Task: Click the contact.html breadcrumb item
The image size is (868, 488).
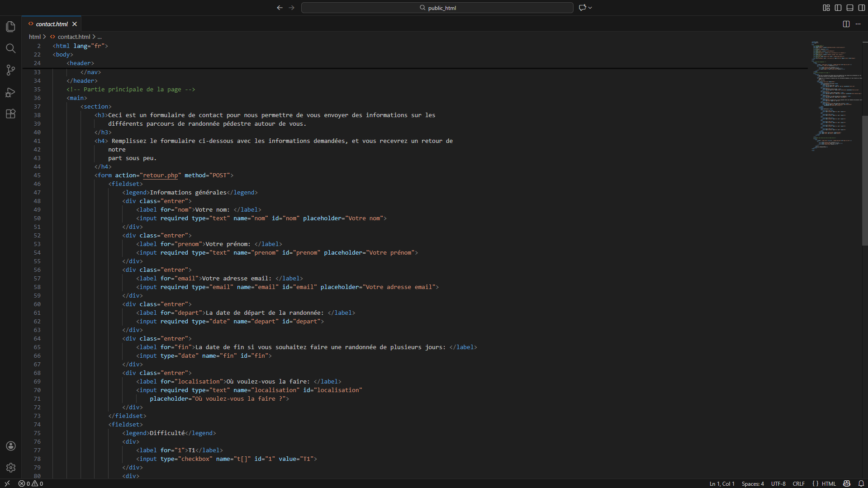Action: coord(74,37)
